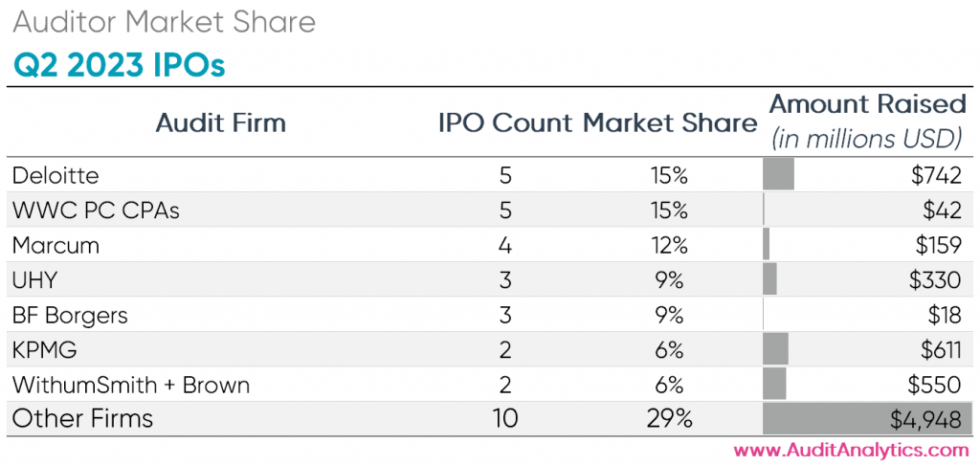The image size is (980, 465).
Task: Select the IPO Count column header
Action: tap(505, 123)
